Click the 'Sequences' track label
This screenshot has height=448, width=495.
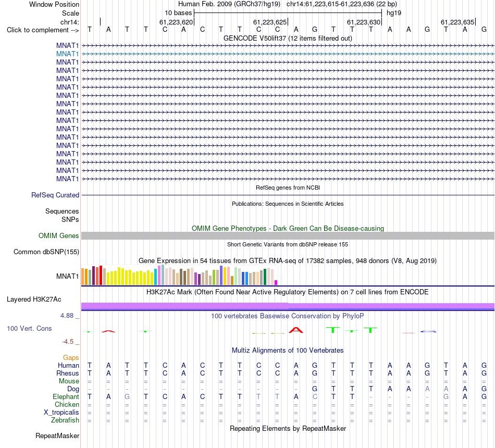coord(62,211)
